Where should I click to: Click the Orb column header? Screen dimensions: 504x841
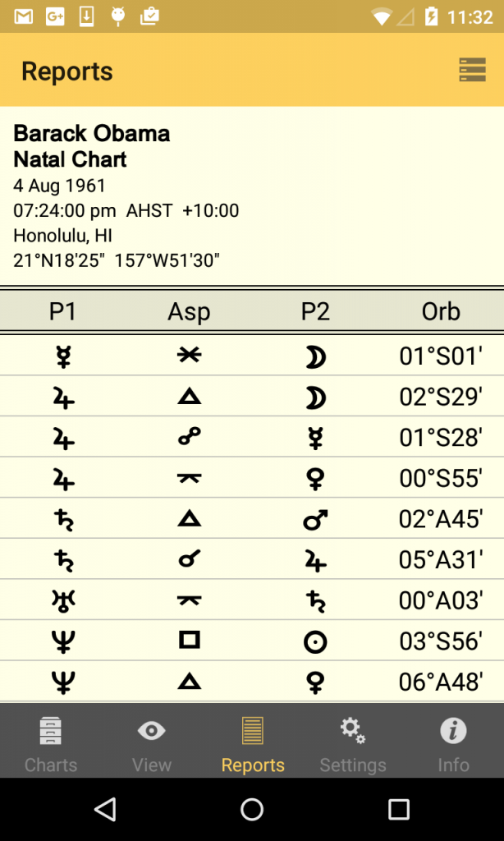pyautogui.click(x=441, y=311)
